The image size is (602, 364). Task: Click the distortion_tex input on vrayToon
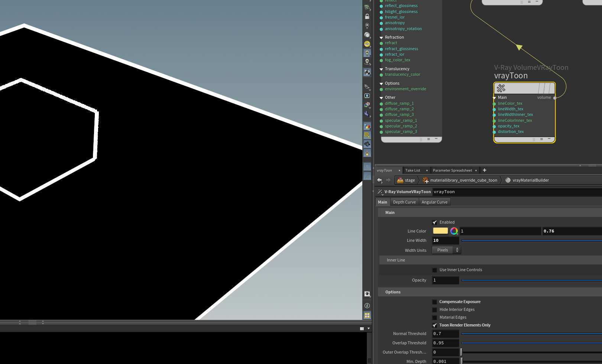click(511, 132)
